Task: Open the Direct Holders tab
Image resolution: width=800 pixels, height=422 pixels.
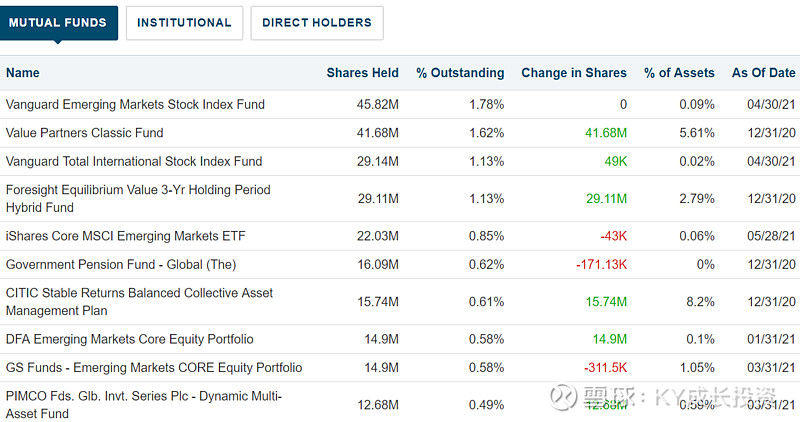Action: click(x=316, y=22)
